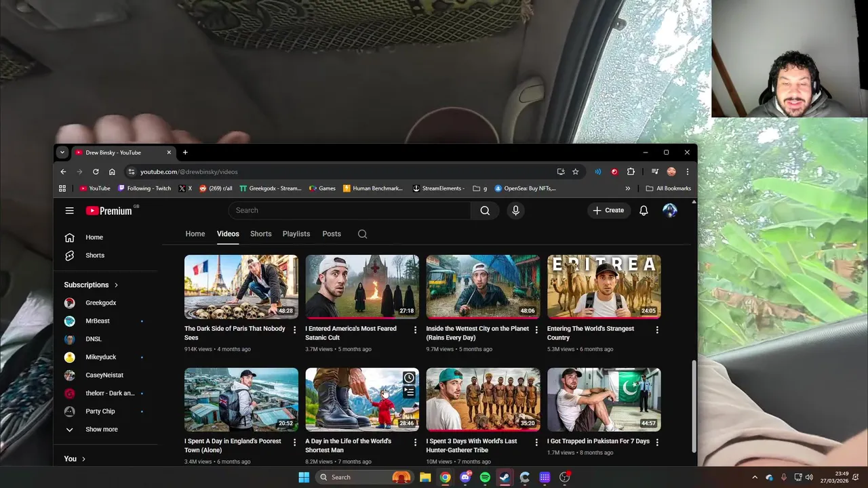Open Chrome three-dot menu

click(x=687, y=172)
